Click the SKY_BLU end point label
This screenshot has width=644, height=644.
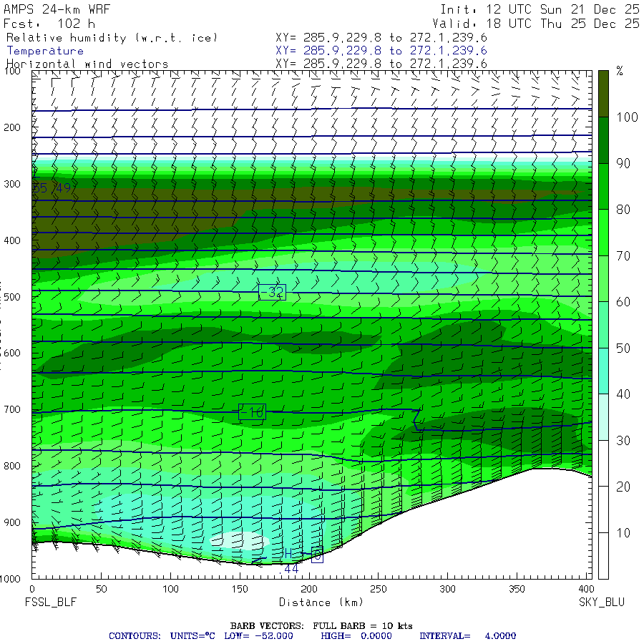[x=601, y=602]
